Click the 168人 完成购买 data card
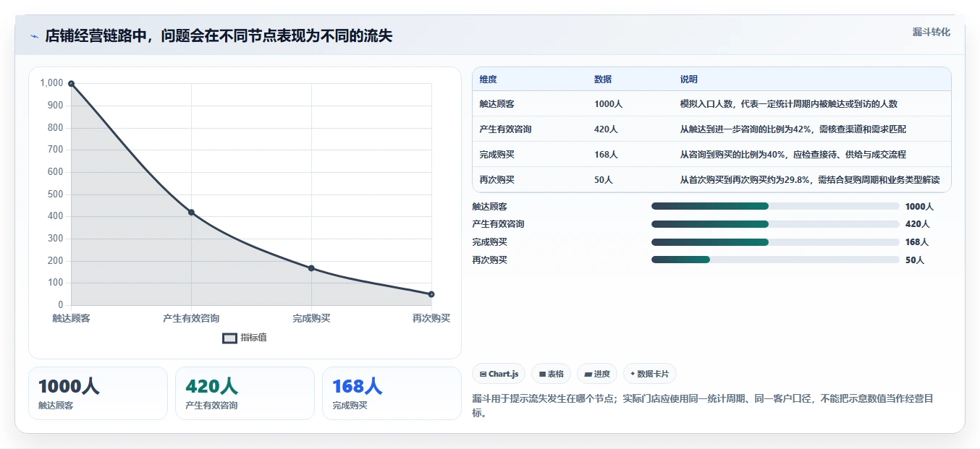980x449 pixels. (392, 393)
